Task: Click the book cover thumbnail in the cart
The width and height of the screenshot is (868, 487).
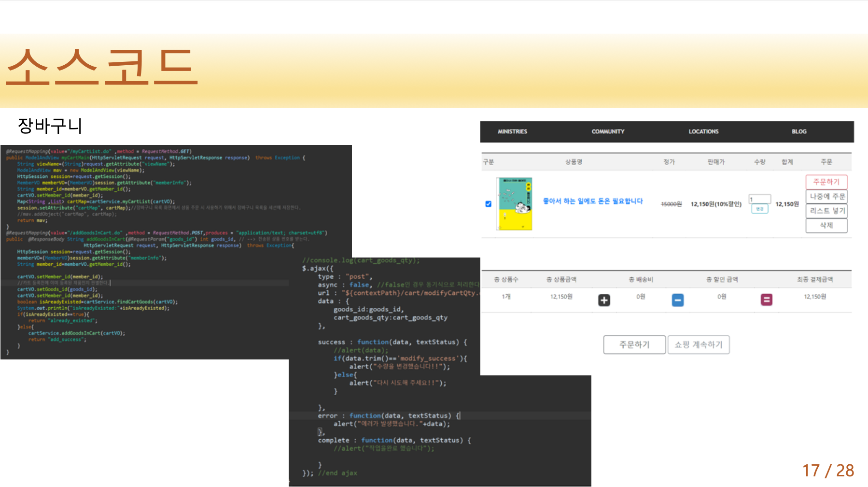Action: tap(514, 203)
